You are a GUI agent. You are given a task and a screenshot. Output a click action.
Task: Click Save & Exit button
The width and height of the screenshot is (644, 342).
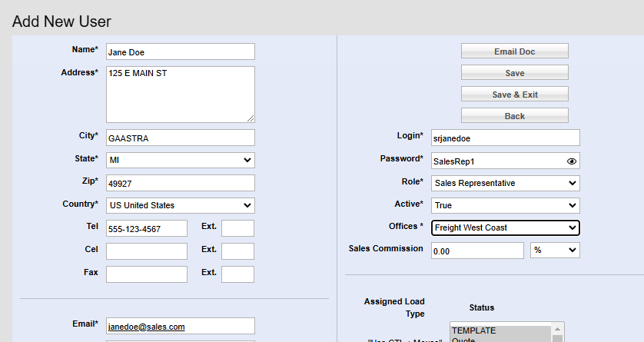[x=514, y=95]
